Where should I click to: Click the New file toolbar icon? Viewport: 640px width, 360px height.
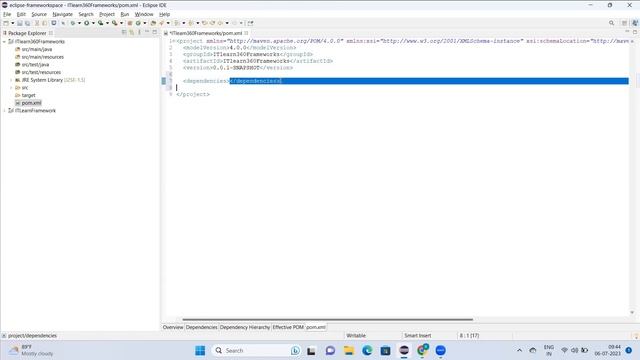point(6,23)
